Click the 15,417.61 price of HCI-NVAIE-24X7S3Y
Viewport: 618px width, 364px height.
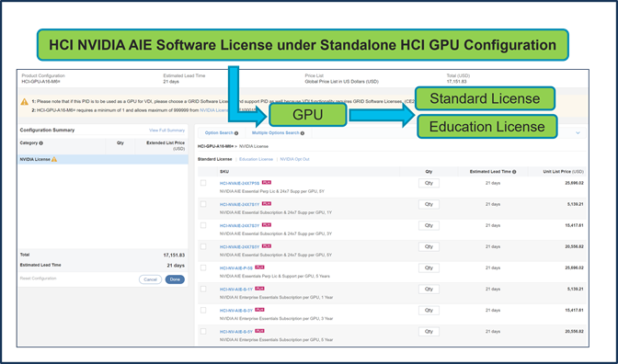pos(574,226)
